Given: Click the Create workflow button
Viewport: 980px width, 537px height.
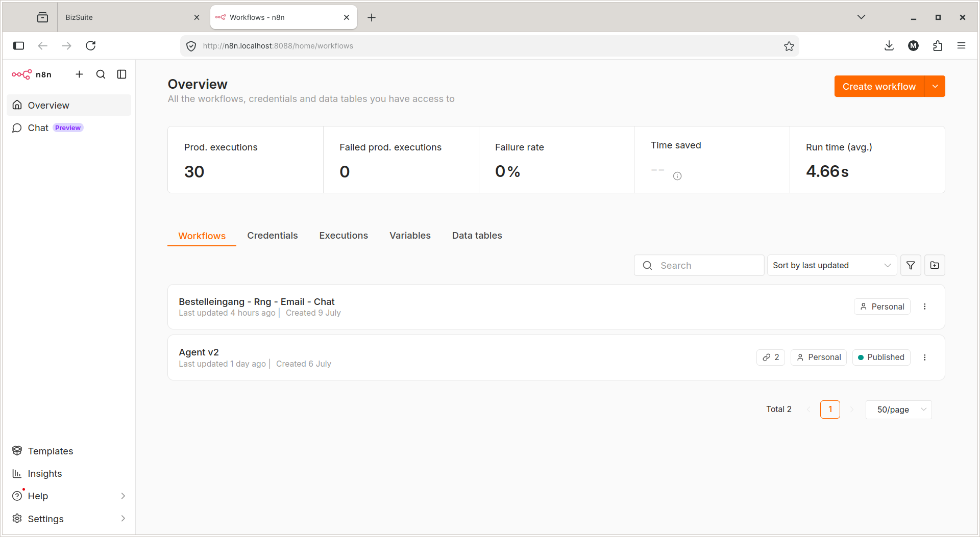Looking at the screenshot, I should coord(879,86).
